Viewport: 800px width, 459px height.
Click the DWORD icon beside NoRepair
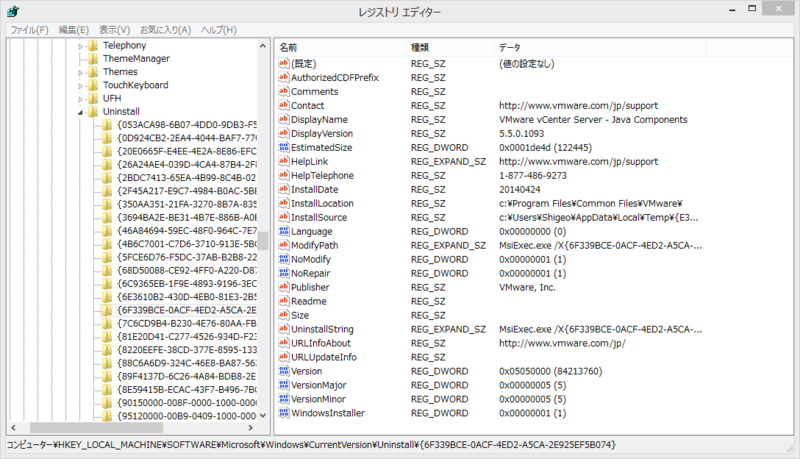coord(284,273)
